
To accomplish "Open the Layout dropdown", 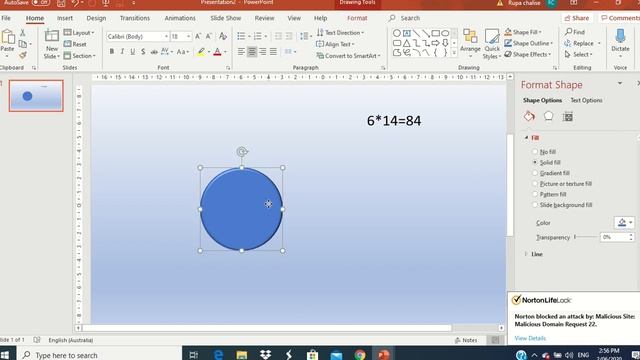I will tap(79, 33).
